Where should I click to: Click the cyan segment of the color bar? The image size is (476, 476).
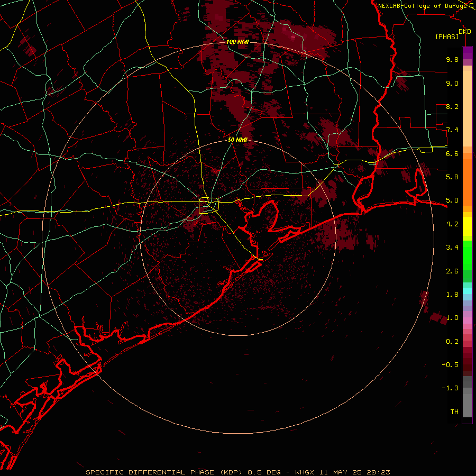[467, 291]
